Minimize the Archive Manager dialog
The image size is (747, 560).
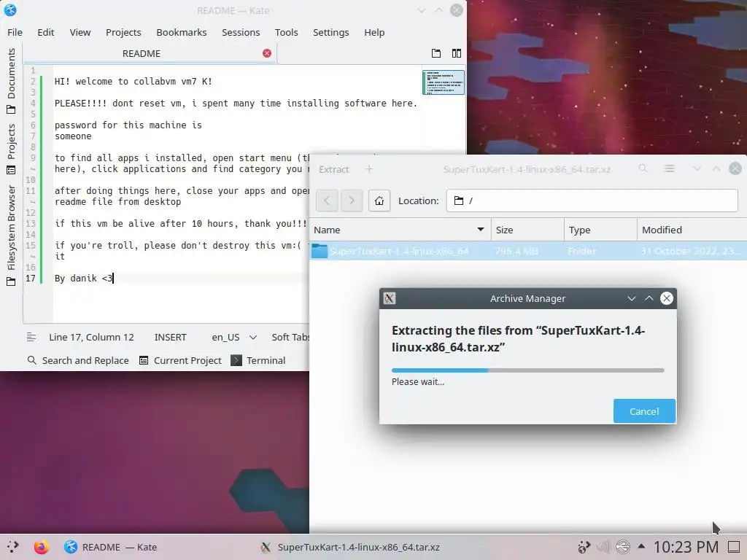[632, 298]
